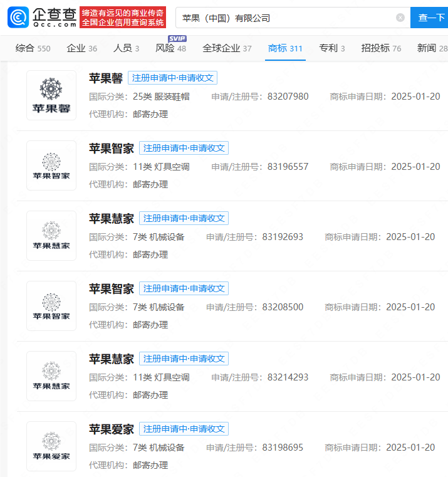The width and height of the screenshot is (448, 477).
Task: Open 苹果慧家 title in the 83192693 entry
Action: (112, 219)
